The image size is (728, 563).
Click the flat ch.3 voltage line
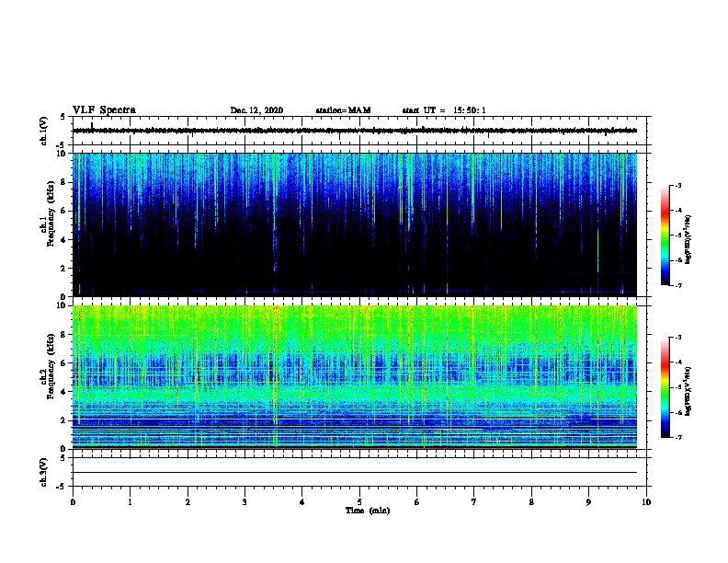click(355, 473)
